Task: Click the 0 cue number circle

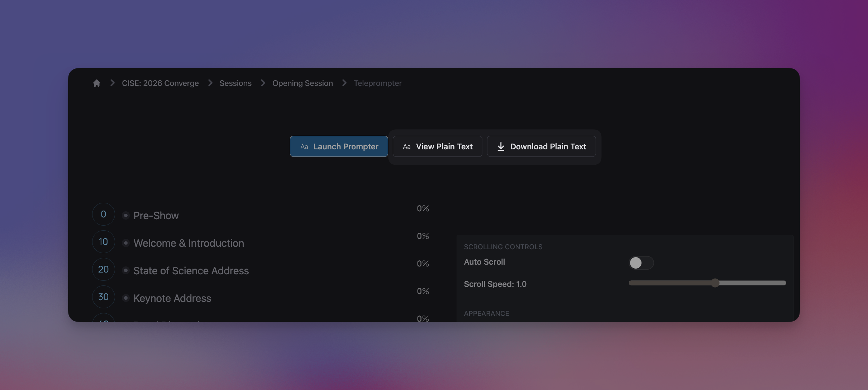Action: click(103, 214)
